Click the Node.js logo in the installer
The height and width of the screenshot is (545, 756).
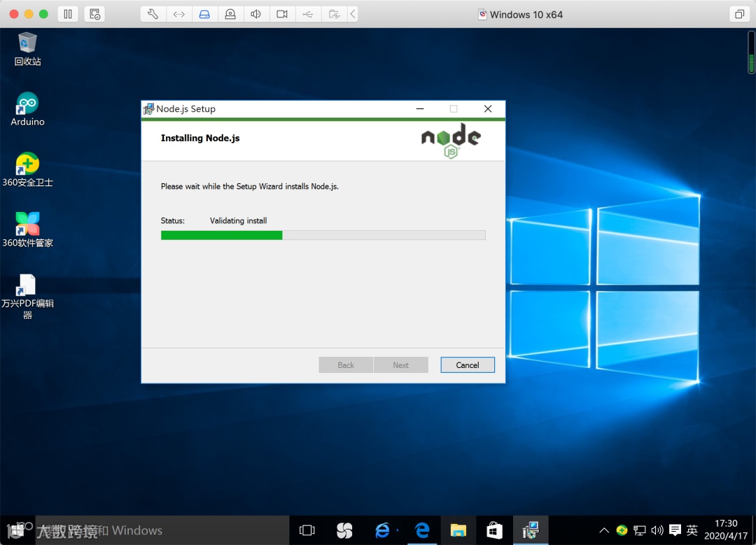point(451,140)
